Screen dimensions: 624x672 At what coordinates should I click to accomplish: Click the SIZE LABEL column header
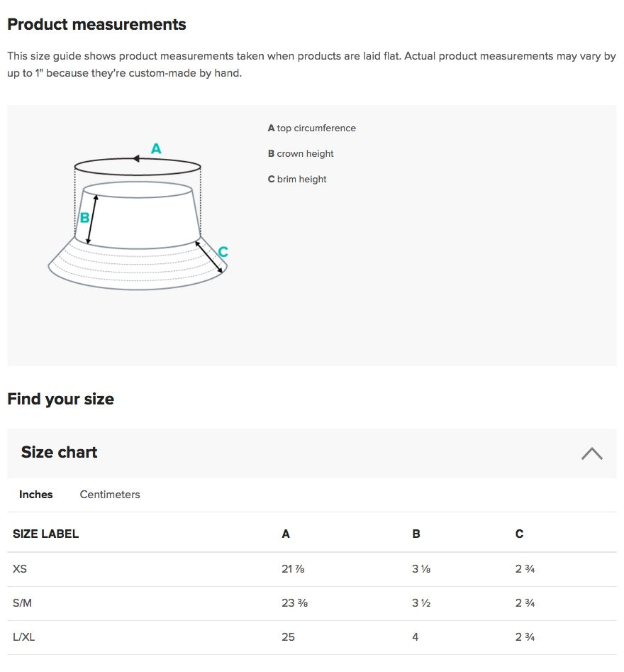click(x=46, y=534)
